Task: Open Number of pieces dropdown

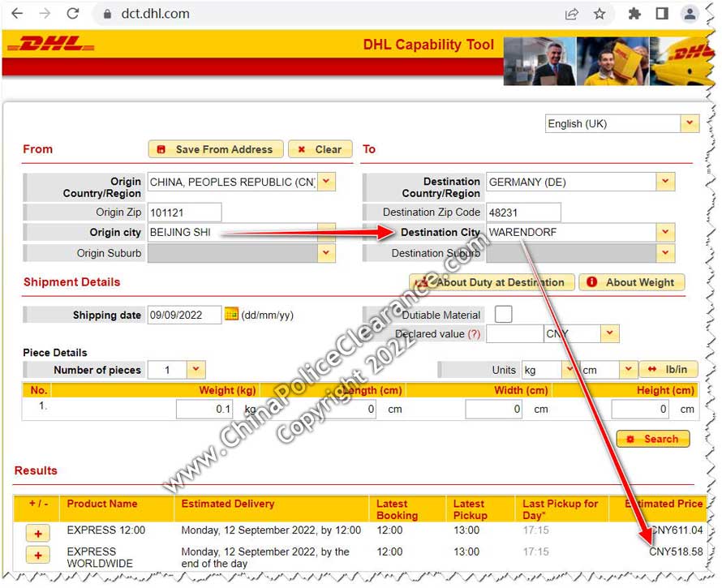Action: tap(196, 369)
